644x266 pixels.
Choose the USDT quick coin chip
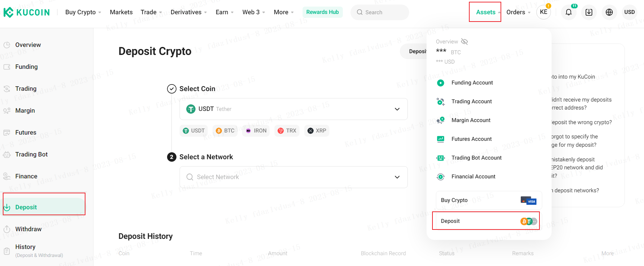tap(194, 131)
